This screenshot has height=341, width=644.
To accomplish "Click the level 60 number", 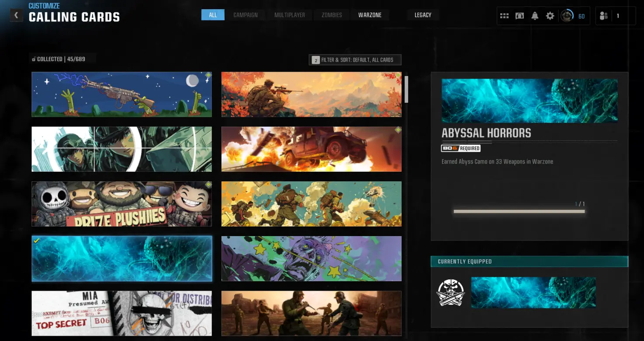I will (582, 17).
